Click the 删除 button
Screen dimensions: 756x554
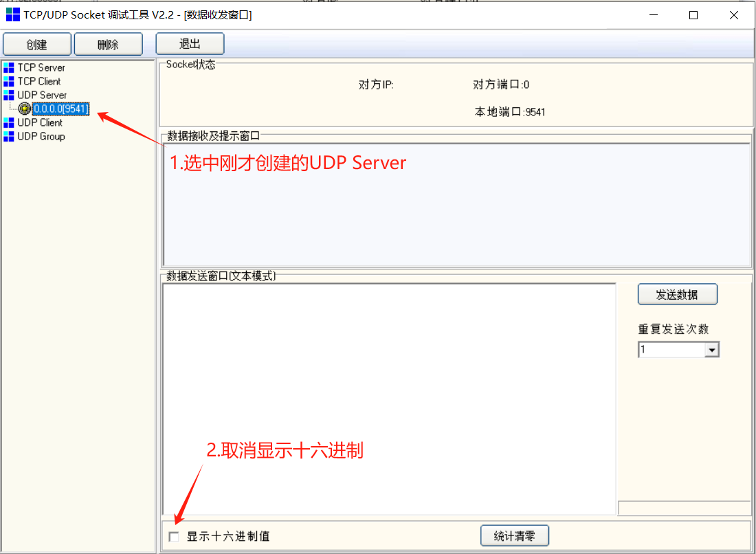pos(109,43)
